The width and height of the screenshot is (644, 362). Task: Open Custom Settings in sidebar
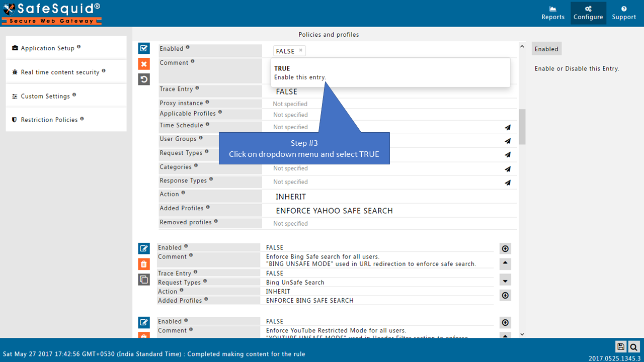(66, 96)
